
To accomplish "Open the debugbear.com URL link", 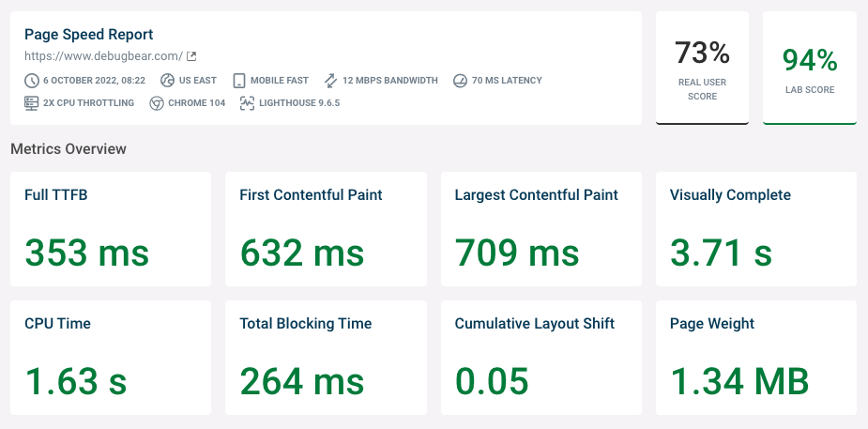I will pyautogui.click(x=103, y=57).
